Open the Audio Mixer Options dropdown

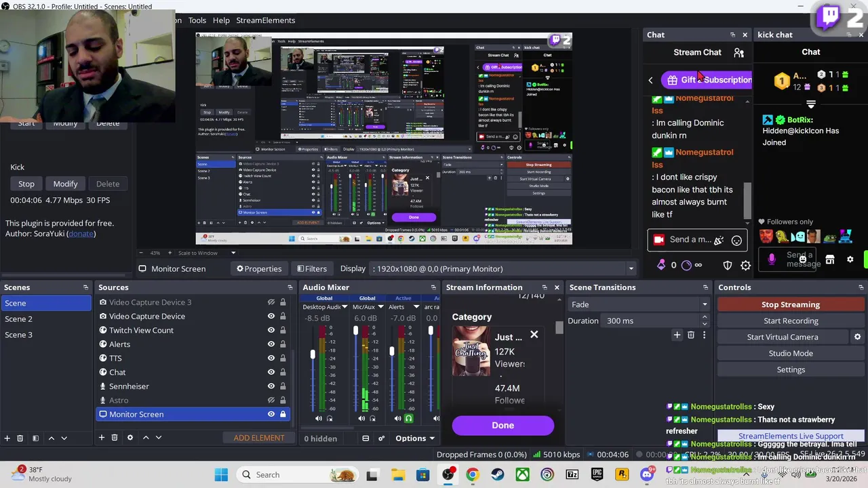point(414,439)
